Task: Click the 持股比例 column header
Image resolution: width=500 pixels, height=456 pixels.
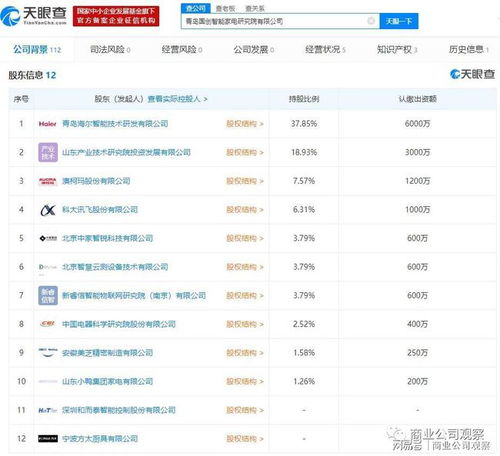Action: 304,99
